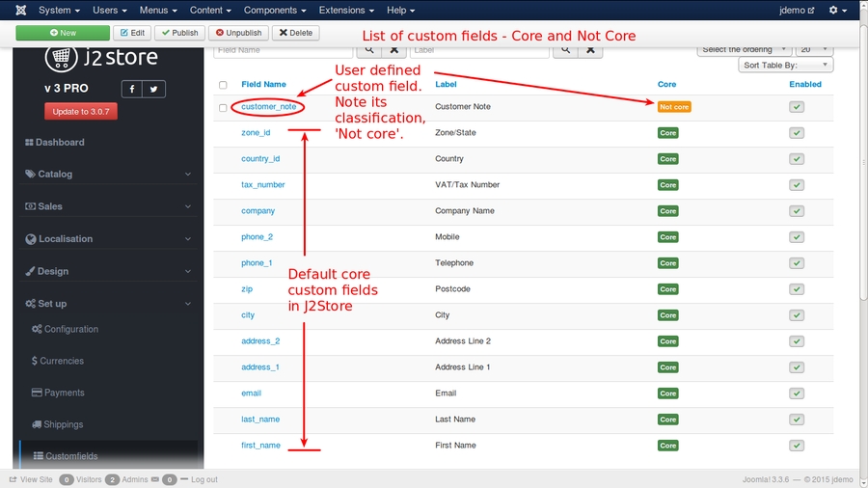Image resolution: width=868 pixels, height=488 pixels.
Task: Focus the Field Name search input
Action: tap(283, 50)
